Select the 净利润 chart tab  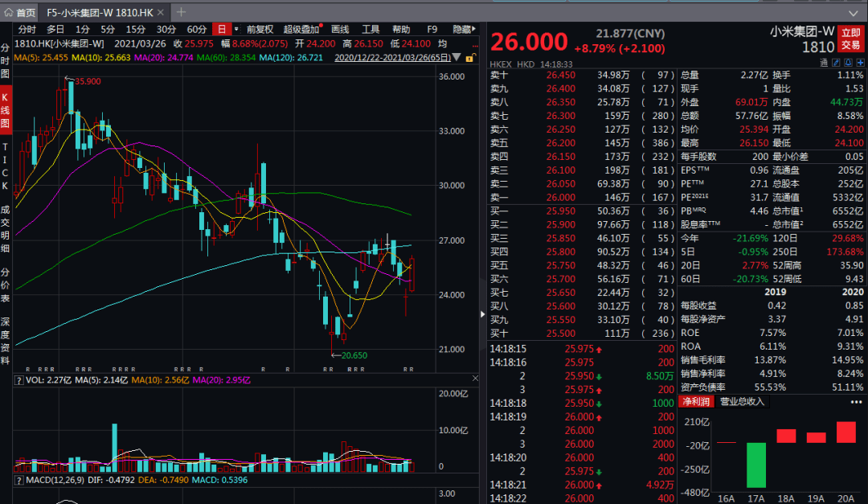tap(696, 402)
